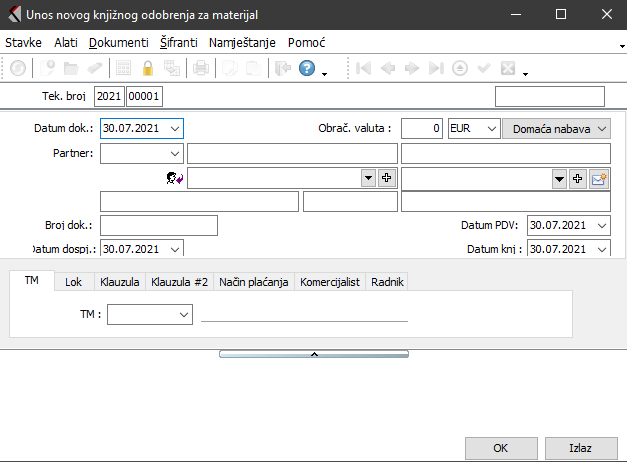Click the blue help question mark icon
The width and height of the screenshot is (627, 462).
click(x=307, y=69)
